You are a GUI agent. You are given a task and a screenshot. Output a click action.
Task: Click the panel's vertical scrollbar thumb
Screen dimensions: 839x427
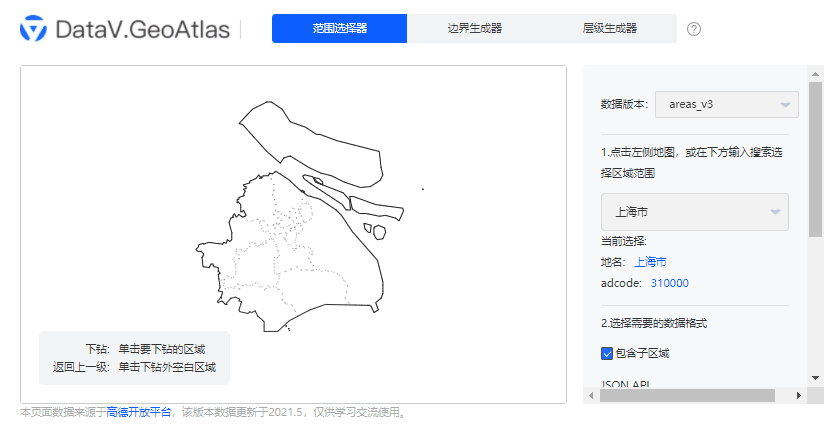(x=815, y=159)
